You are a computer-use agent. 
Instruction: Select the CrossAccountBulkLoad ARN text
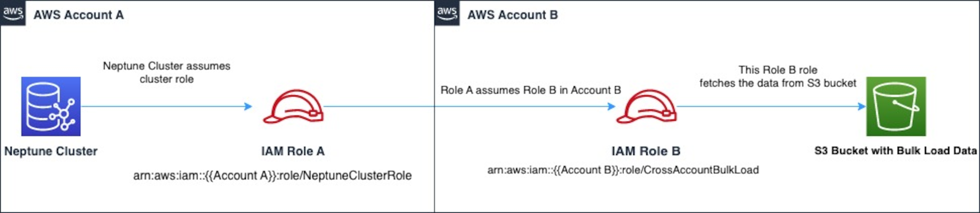pos(623,170)
